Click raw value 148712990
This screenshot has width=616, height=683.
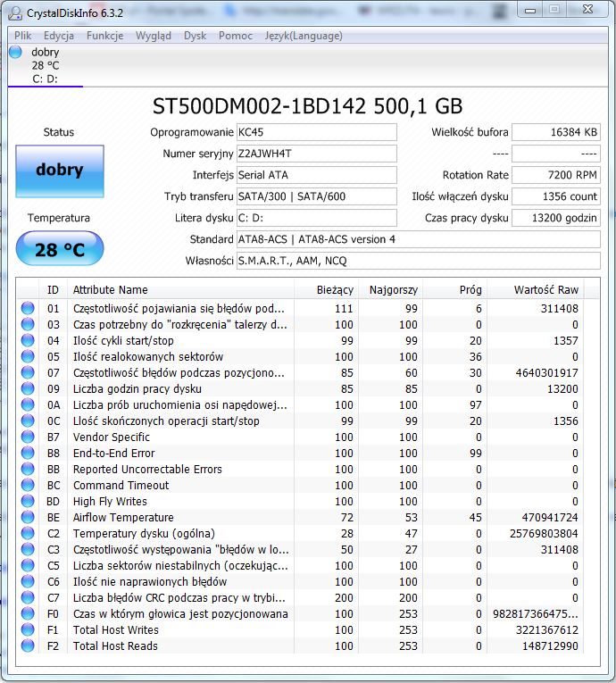(550, 646)
